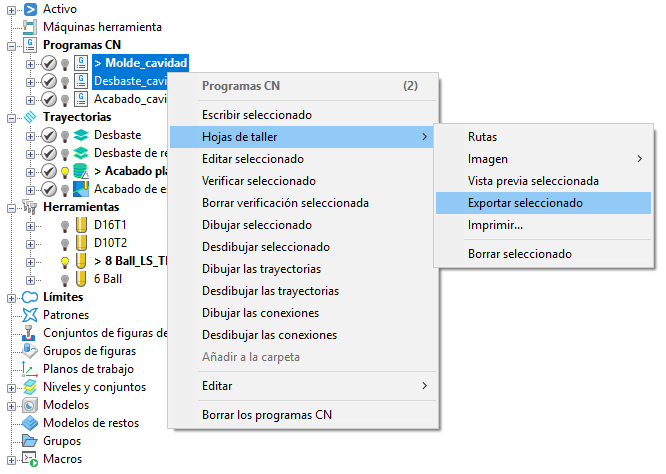Click Borrar los programas CN
This screenshot has height=474, width=666.
(x=266, y=414)
